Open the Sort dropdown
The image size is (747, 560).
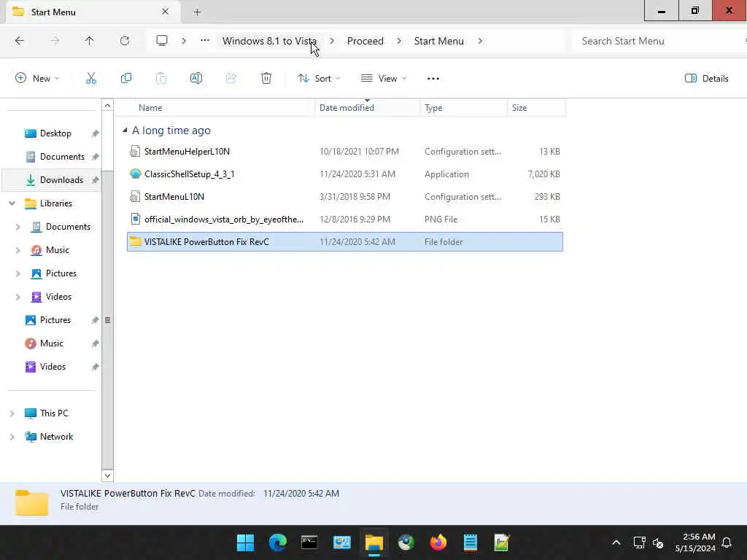(x=319, y=79)
